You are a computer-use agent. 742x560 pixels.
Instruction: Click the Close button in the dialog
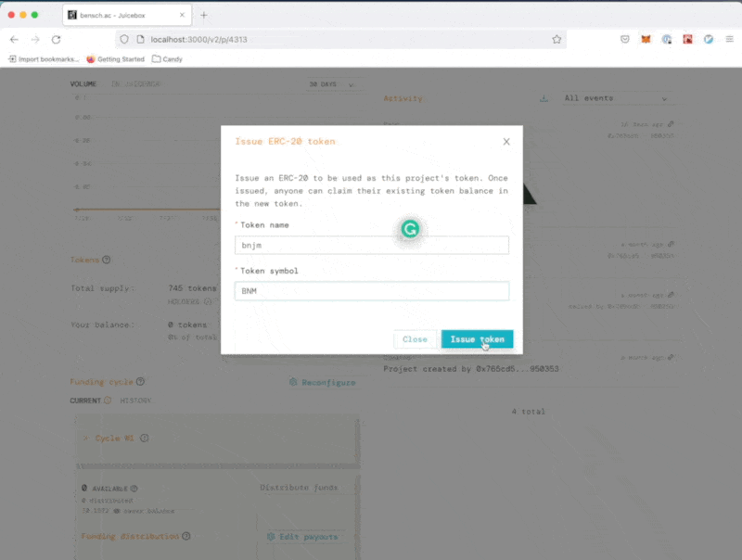tap(415, 339)
